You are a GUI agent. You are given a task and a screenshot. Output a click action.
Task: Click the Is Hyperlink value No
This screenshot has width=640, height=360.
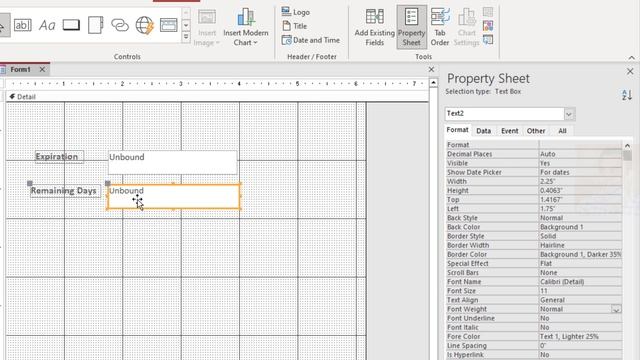580,355
